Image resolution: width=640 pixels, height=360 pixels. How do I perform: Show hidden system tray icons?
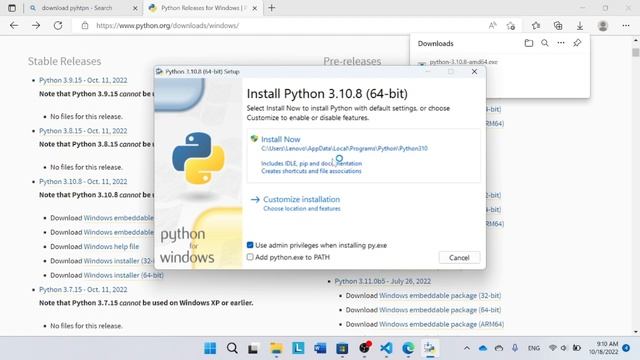tap(467, 348)
